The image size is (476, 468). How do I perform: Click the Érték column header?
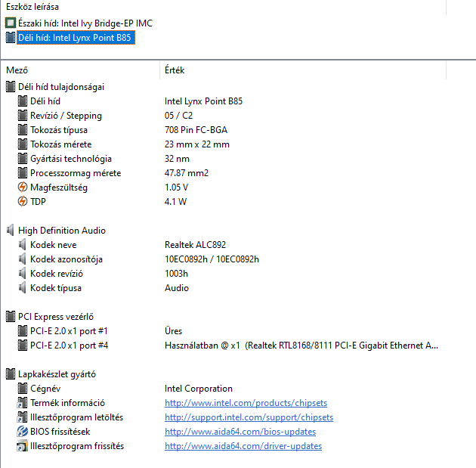coord(175,70)
